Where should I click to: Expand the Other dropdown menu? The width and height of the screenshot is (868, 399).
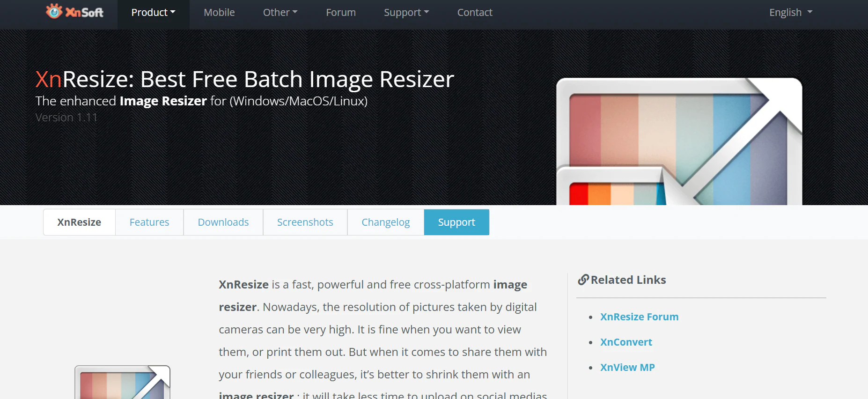click(280, 13)
